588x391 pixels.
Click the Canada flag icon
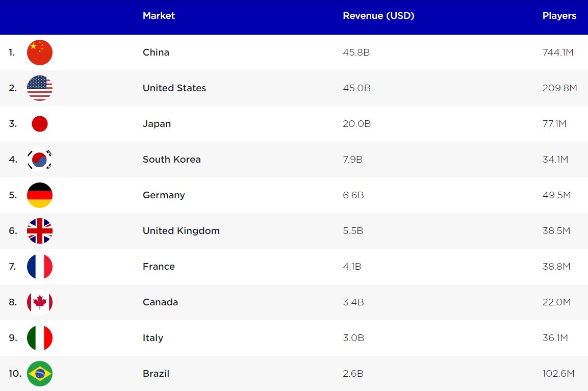point(40,302)
